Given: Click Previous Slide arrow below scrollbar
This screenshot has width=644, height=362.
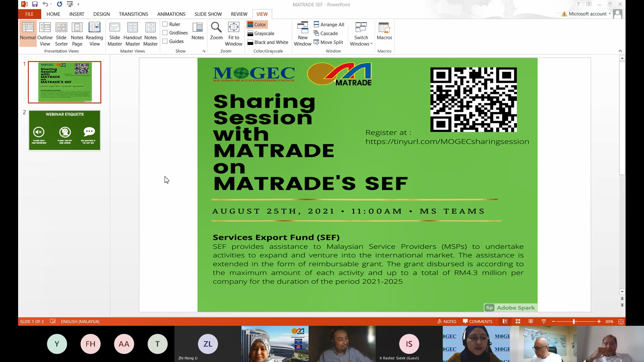Looking at the screenshot, I should pos(622,298).
